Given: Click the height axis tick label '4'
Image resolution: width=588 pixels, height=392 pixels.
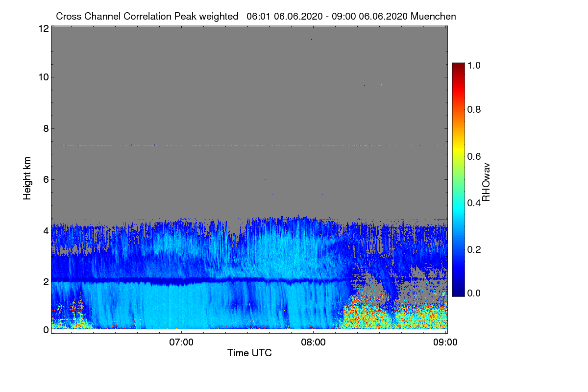Looking at the screenshot, I should [46, 230].
